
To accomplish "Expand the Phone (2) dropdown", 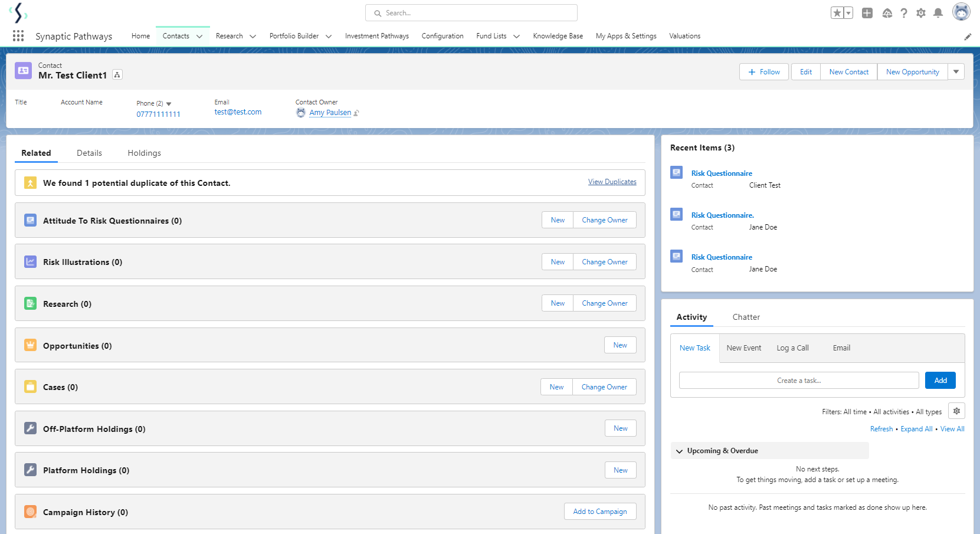I will pos(169,104).
